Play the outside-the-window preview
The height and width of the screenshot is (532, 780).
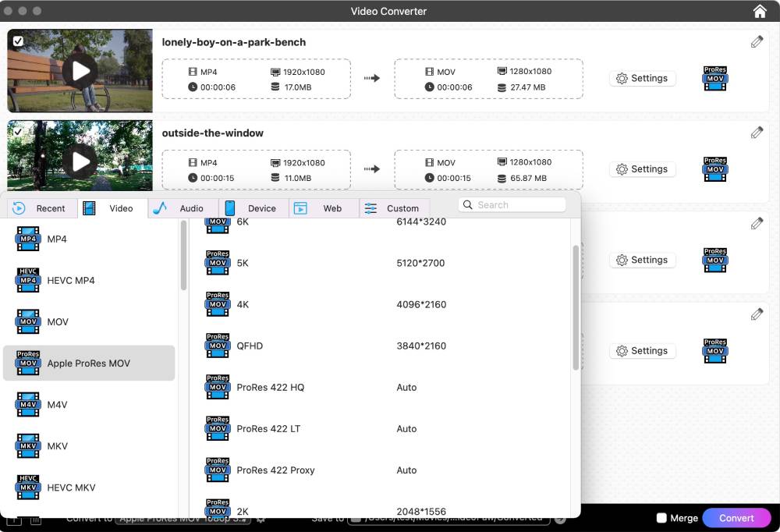coord(80,161)
